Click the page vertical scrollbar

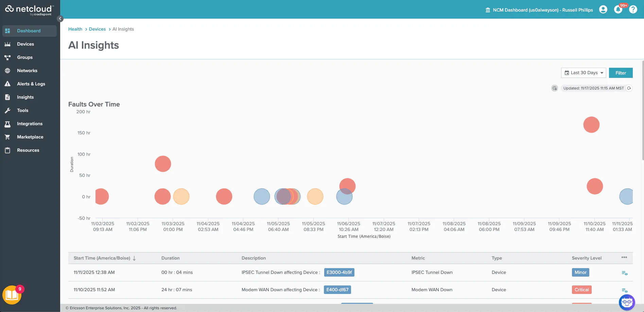pyautogui.click(x=643, y=110)
